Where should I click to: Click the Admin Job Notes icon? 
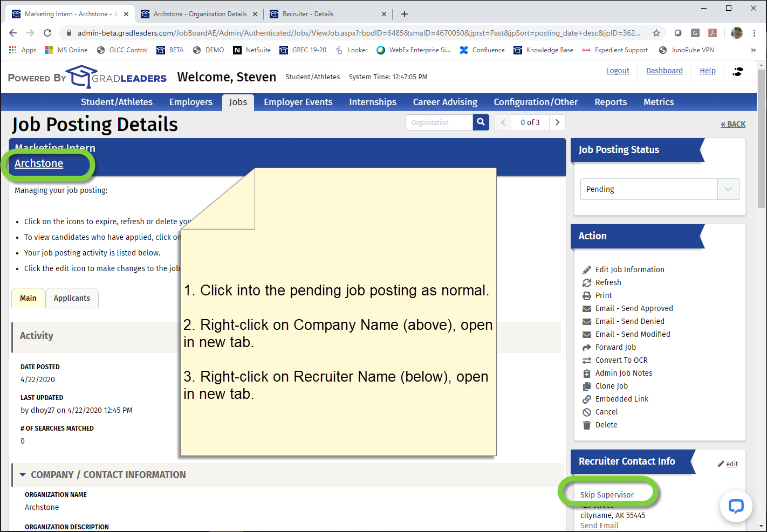(587, 373)
